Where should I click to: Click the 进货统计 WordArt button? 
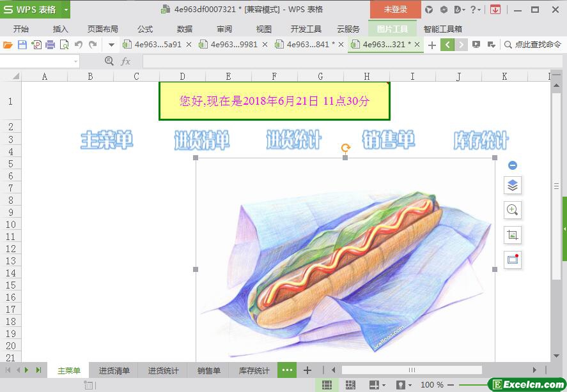click(293, 139)
